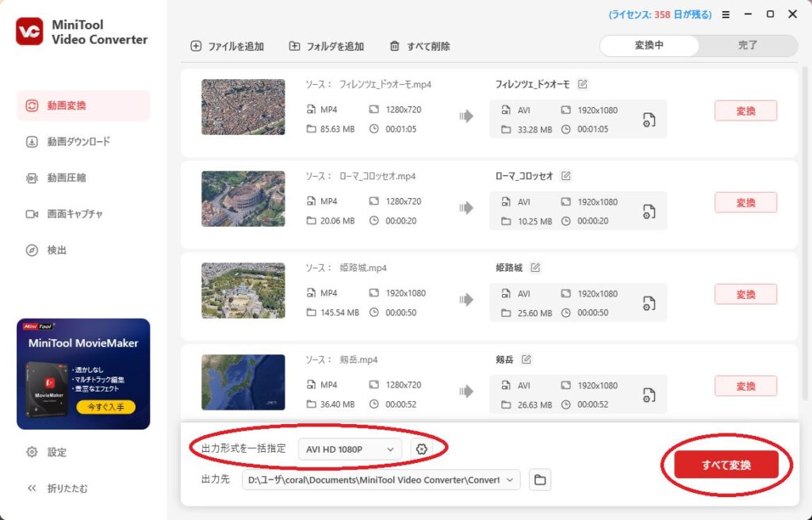Open the 動画変換 section in sidebar
812x520 pixels.
tap(83, 105)
